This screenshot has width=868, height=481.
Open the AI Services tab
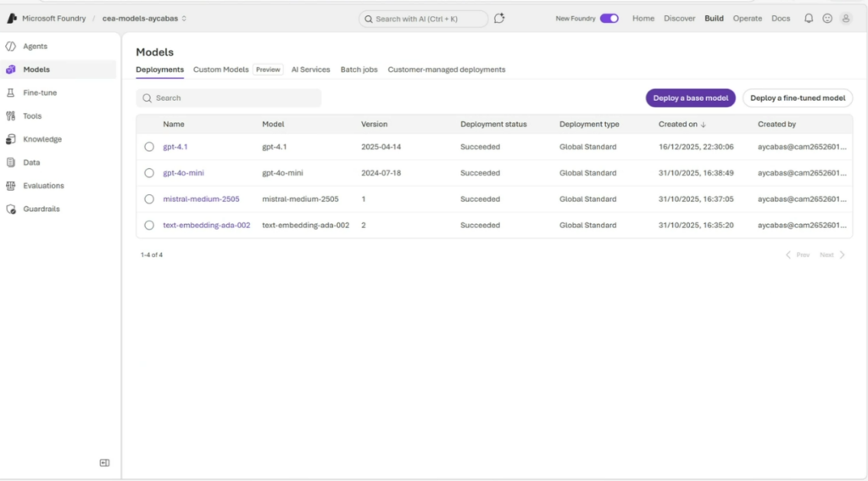pos(310,70)
